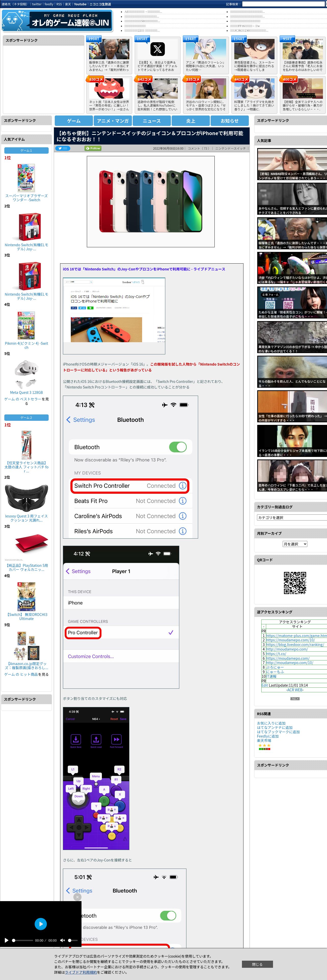Click the コメント（73） link
327x980 pixels.
point(199,148)
